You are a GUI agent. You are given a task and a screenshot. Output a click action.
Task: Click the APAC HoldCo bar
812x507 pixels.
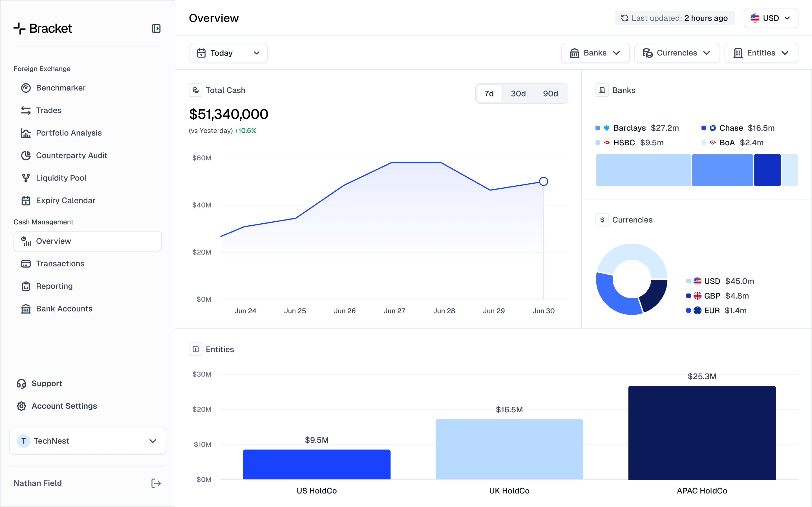(x=702, y=433)
